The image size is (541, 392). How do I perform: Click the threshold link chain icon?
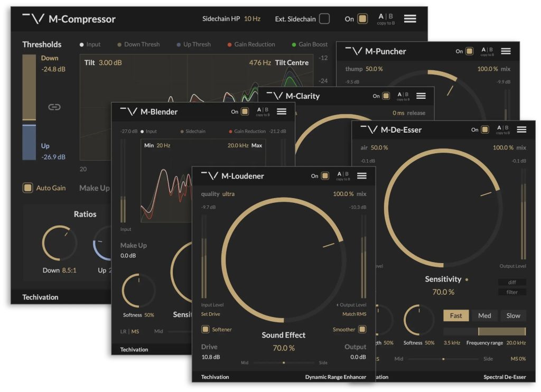coord(54,107)
